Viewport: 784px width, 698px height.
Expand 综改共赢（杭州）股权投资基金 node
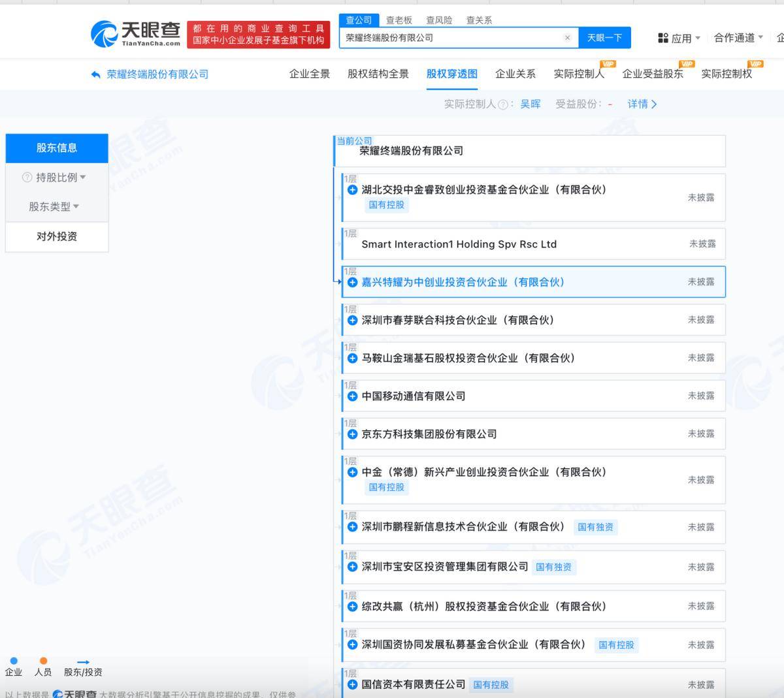point(352,606)
